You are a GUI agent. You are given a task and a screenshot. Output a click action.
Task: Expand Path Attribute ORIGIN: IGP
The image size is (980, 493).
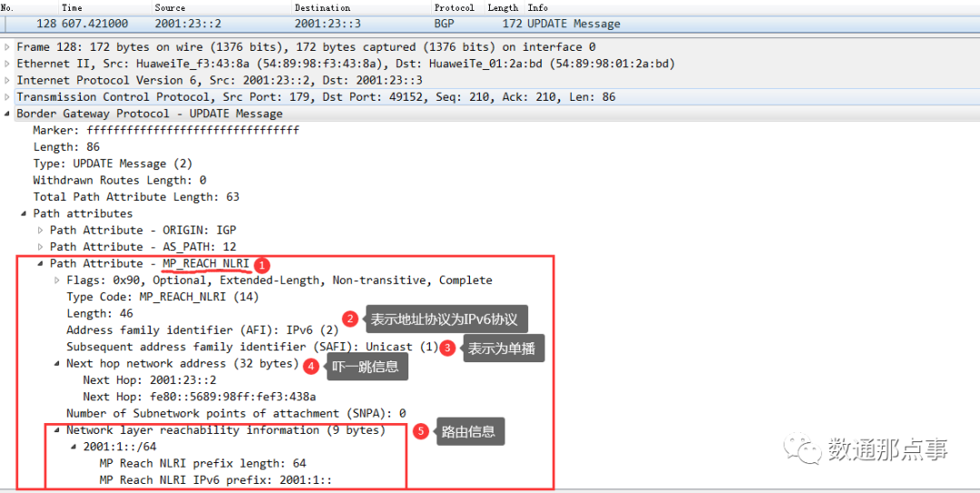point(41,231)
